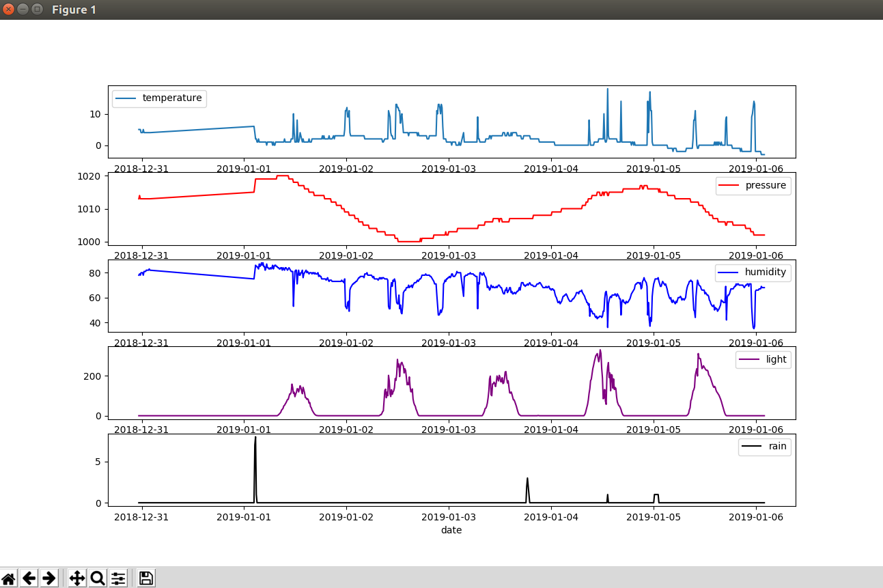Click the Save figure icon
The height and width of the screenshot is (588, 883).
coord(145,578)
